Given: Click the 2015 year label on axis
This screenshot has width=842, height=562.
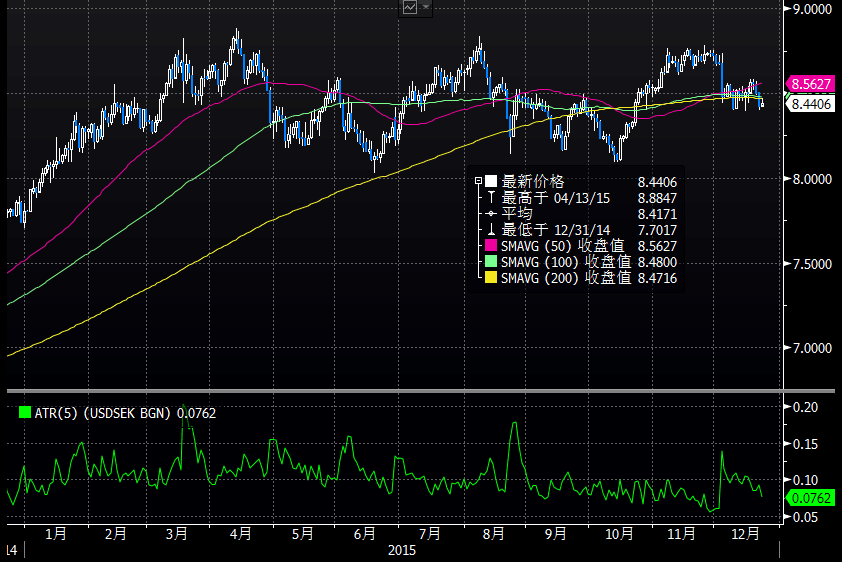Looking at the screenshot, I should click(400, 551).
